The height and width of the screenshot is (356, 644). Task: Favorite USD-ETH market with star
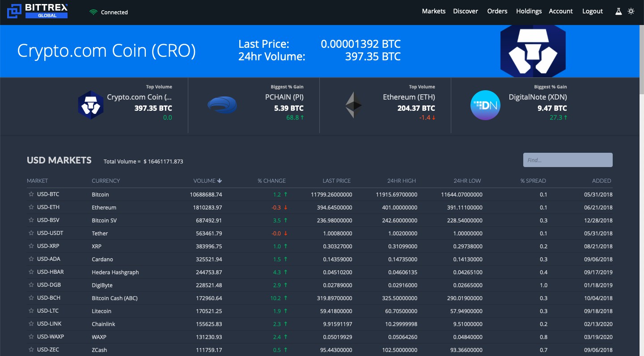[x=31, y=207]
